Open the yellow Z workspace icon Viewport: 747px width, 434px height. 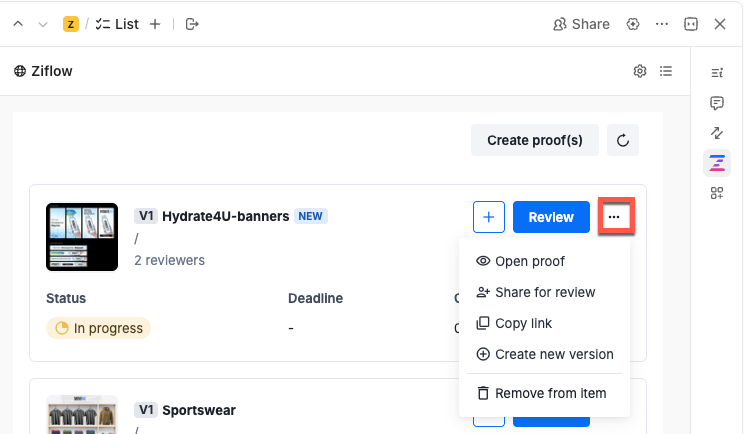(71, 24)
